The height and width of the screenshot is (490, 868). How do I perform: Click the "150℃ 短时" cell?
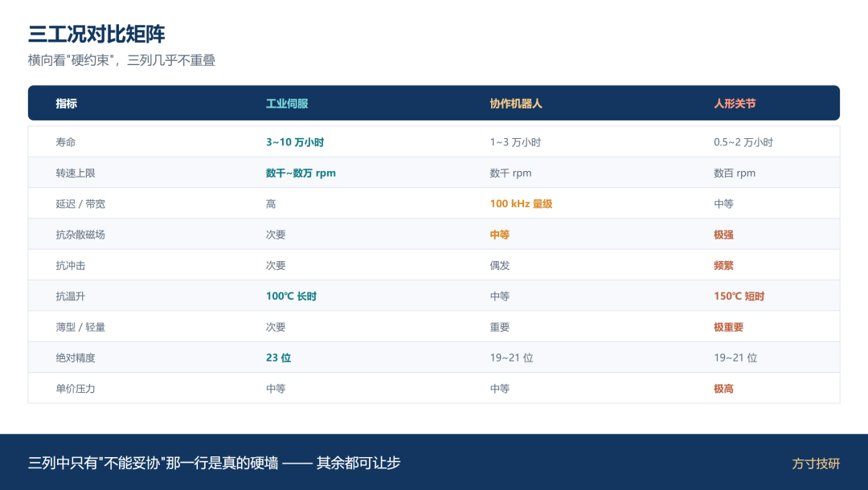click(739, 296)
